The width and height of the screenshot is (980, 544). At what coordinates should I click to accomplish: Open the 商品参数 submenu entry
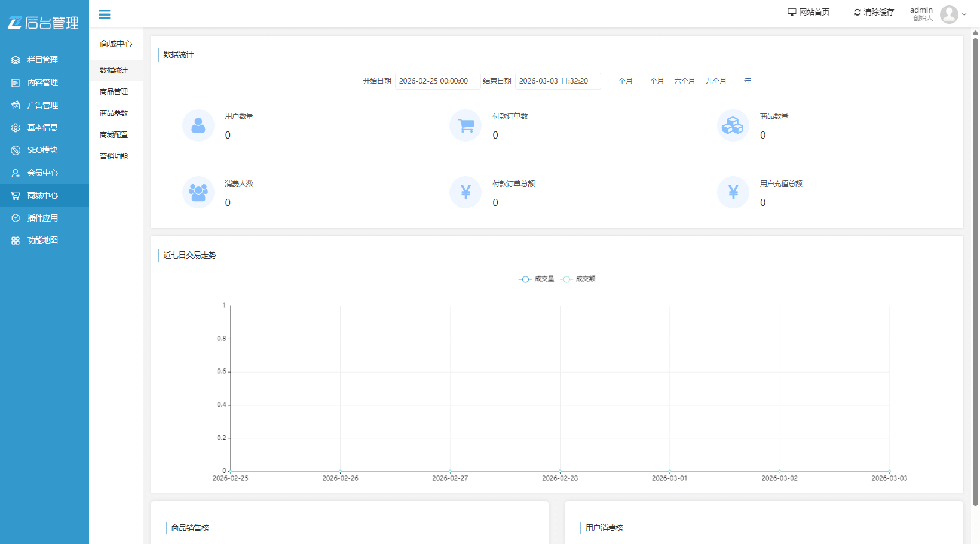114,113
